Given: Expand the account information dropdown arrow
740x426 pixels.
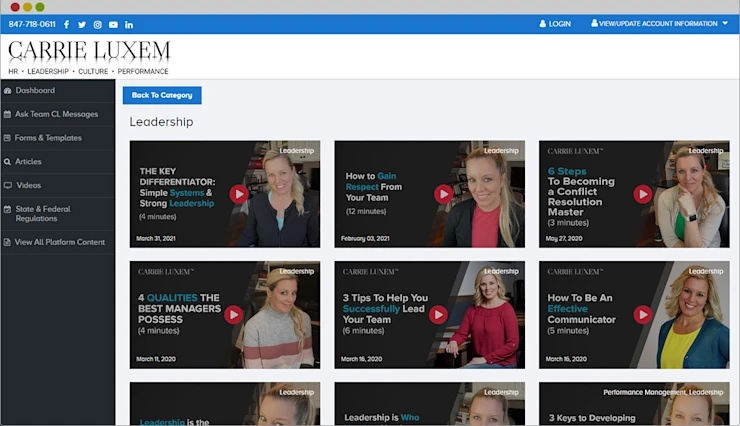Looking at the screenshot, I should (x=725, y=23).
